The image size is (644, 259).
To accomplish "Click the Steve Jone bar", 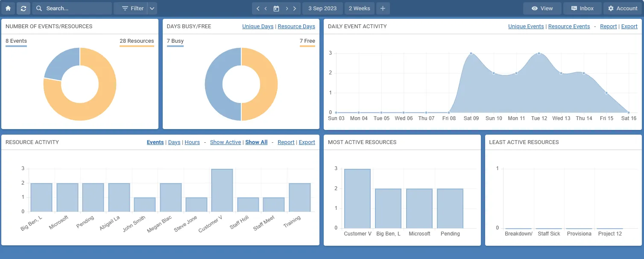I will pyautogui.click(x=196, y=205).
